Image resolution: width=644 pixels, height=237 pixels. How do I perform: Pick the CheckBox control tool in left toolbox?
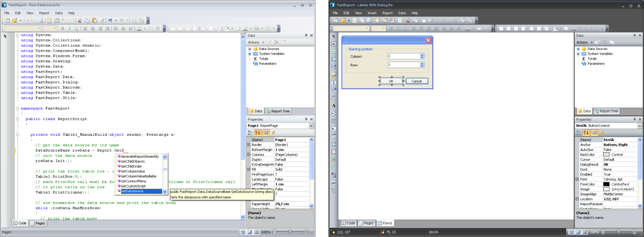(x=333, y=52)
